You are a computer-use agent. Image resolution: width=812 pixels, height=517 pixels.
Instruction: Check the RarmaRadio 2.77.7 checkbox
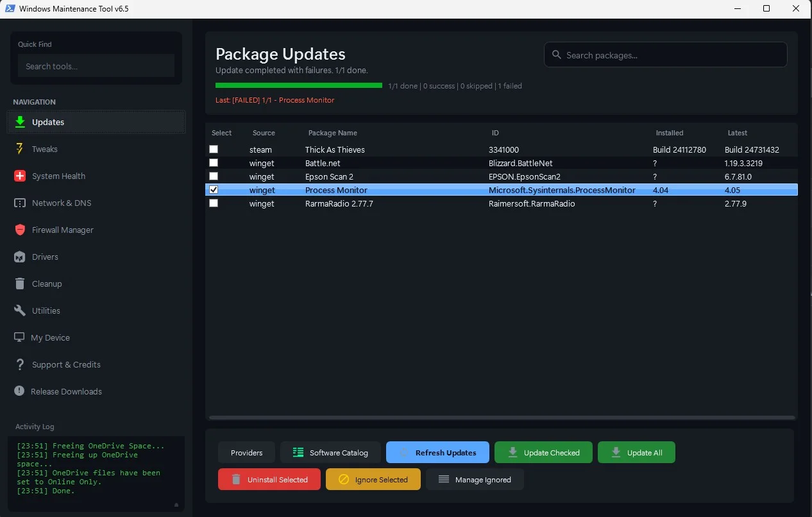214,203
